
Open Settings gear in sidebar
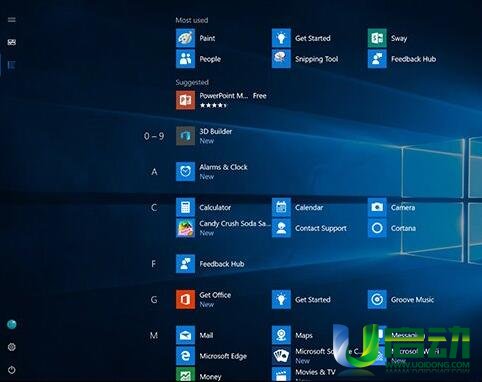[x=12, y=347]
